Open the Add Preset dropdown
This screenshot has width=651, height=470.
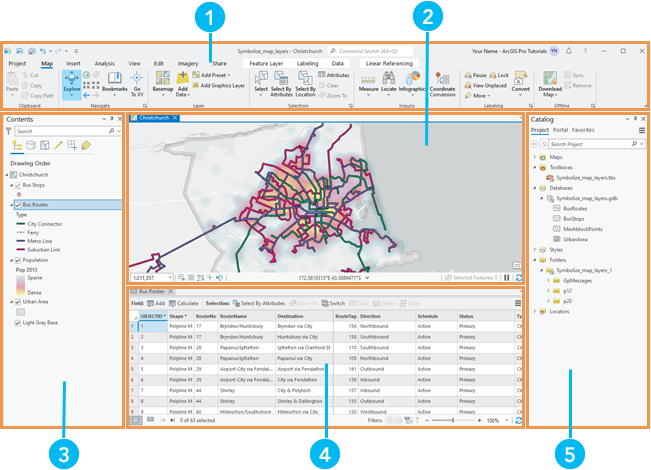(x=212, y=75)
